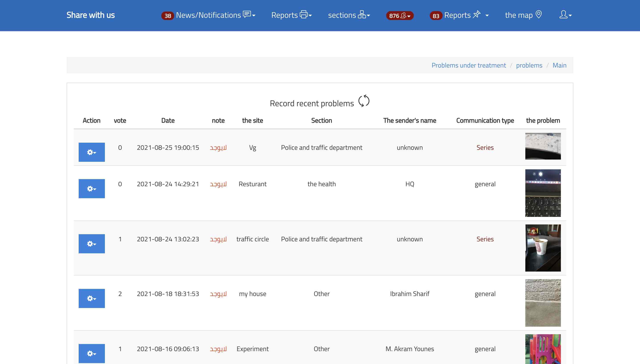Click the Problems under treatment breadcrumb

pyautogui.click(x=468, y=65)
